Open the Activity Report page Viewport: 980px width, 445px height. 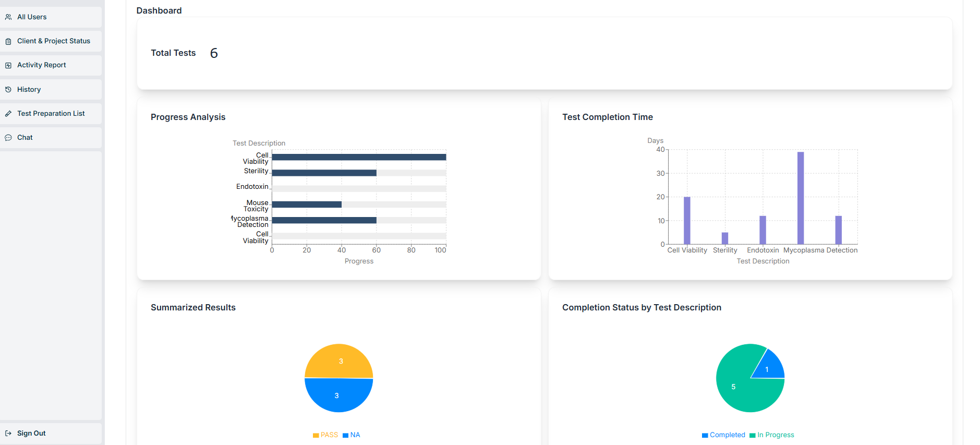[x=41, y=65]
